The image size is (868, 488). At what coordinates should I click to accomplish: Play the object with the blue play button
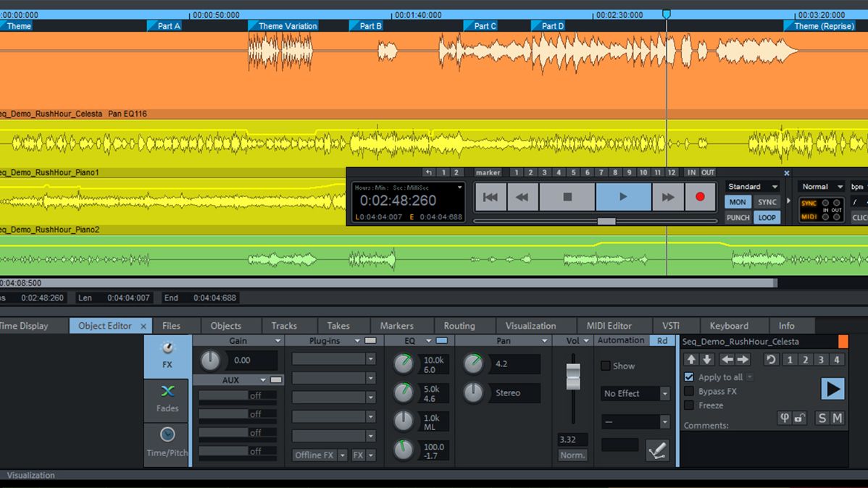pos(832,389)
